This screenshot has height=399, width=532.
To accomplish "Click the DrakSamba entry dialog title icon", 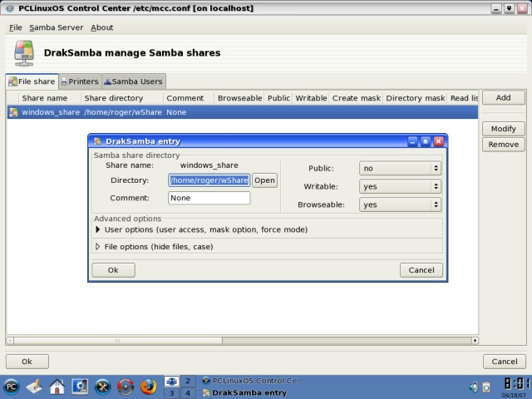I will (x=97, y=141).
